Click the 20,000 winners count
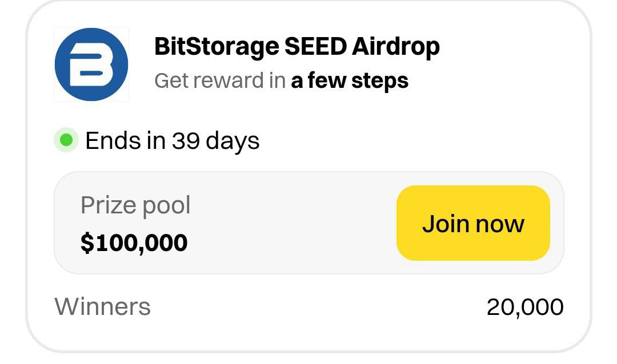 (524, 308)
